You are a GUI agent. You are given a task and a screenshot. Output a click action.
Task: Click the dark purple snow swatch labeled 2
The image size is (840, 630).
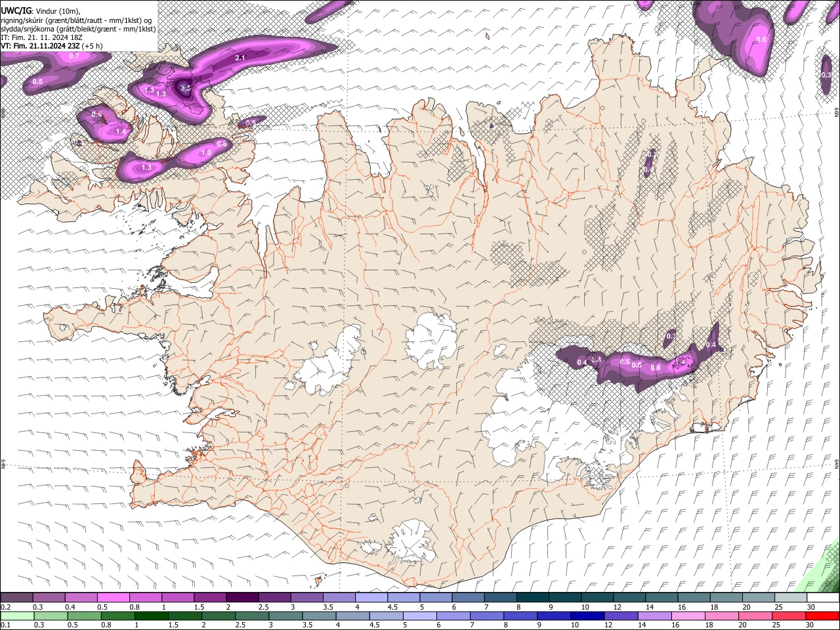(241, 598)
